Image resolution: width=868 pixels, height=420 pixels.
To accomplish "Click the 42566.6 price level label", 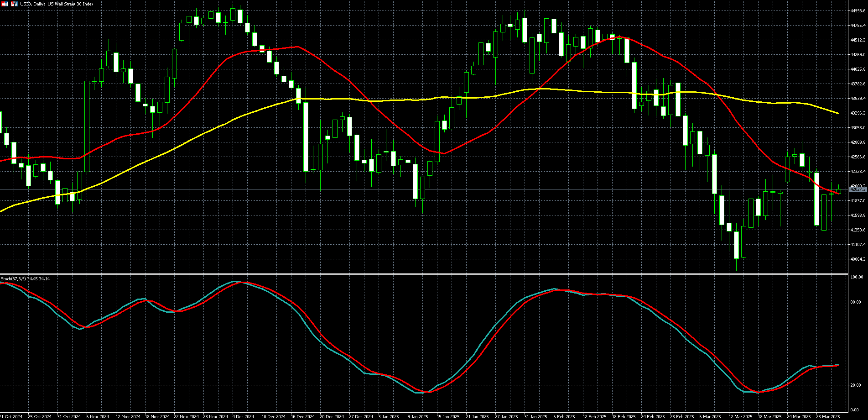I will click(x=858, y=157).
